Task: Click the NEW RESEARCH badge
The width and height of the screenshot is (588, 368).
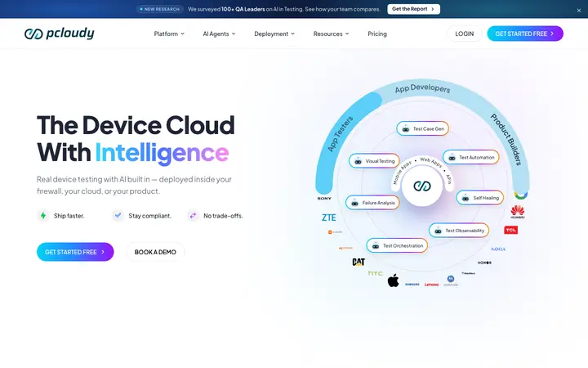Action: [x=159, y=9]
